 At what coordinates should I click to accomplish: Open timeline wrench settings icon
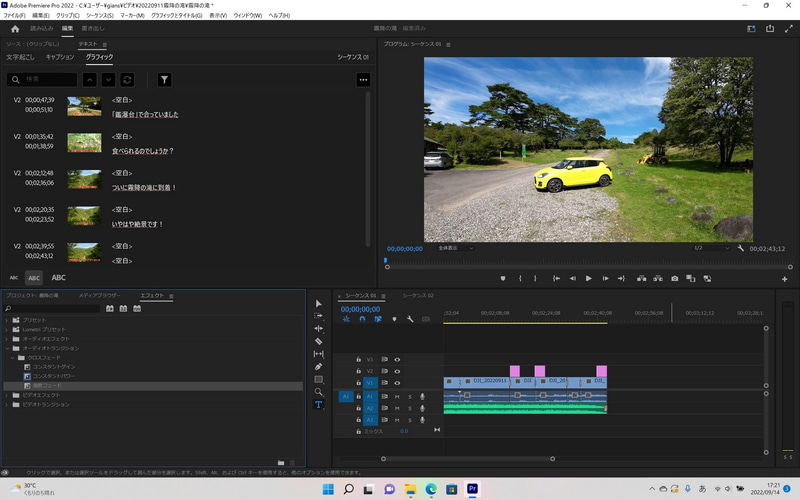[410, 319]
